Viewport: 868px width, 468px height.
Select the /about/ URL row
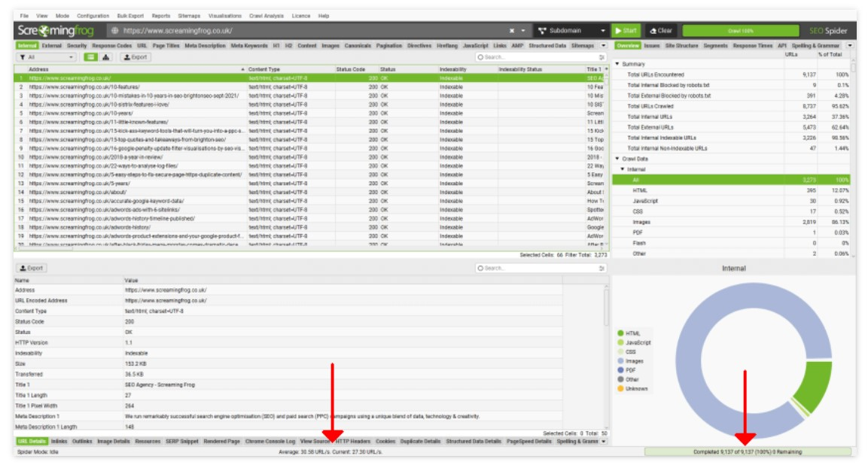311,192
